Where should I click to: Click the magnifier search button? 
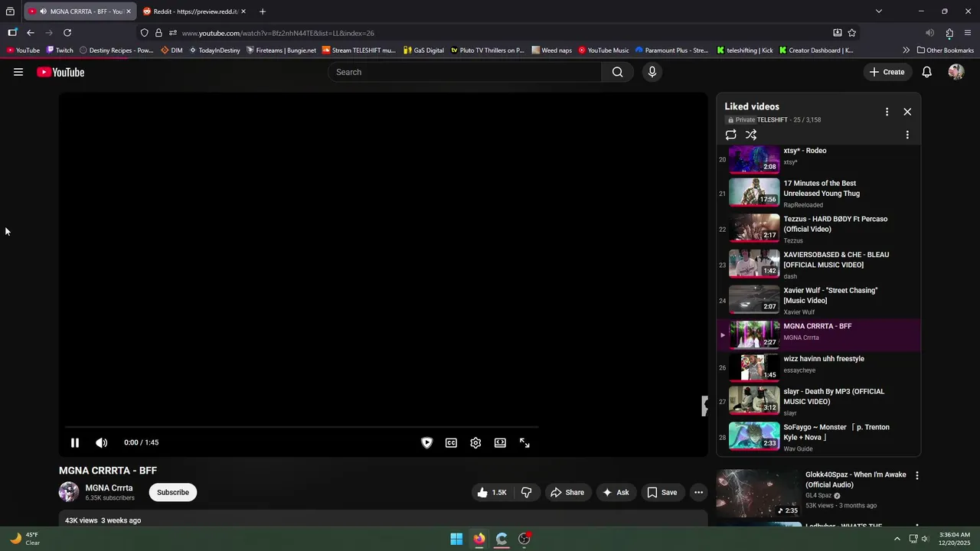pyautogui.click(x=617, y=72)
